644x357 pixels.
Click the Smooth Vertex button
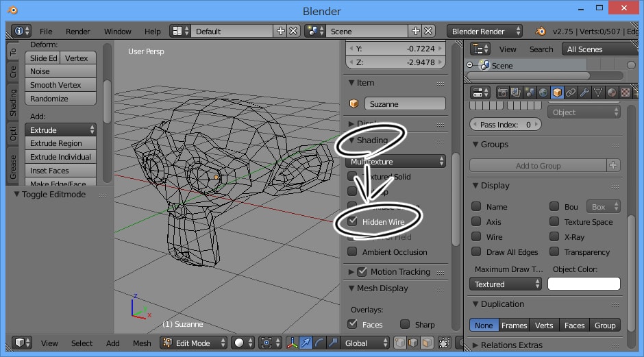click(x=60, y=85)
